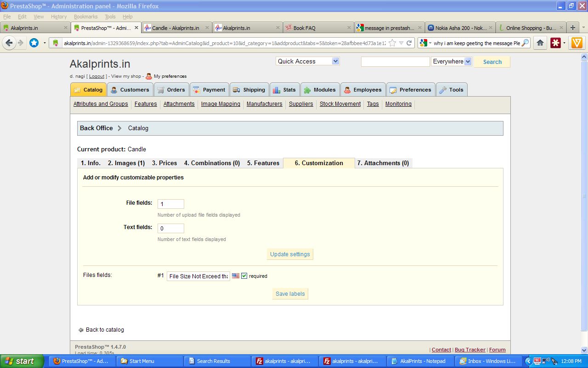
Task: Click the Search button at top
Action: 492,62
